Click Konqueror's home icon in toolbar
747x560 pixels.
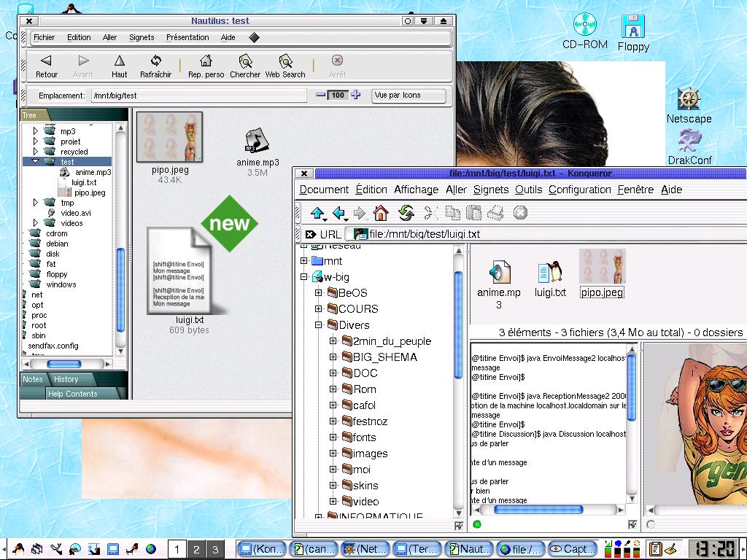pyautogui.click(x=380, y=213)
